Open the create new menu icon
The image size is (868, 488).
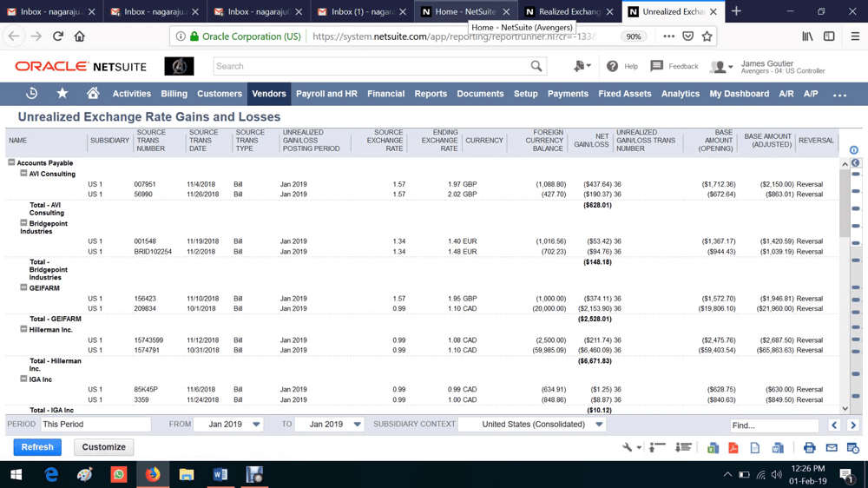point(582,66)
